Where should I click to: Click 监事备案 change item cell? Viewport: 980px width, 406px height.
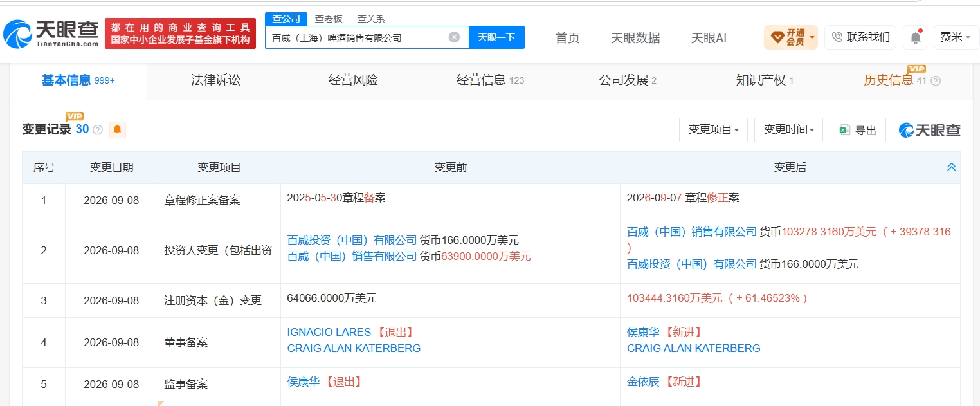[219, 384]
